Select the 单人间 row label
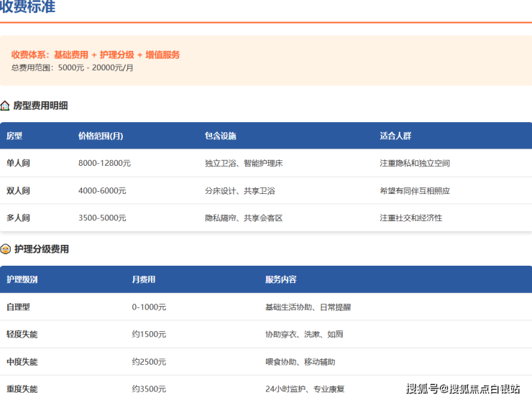Viewport: 532px width, 400px height. point(18,163)
